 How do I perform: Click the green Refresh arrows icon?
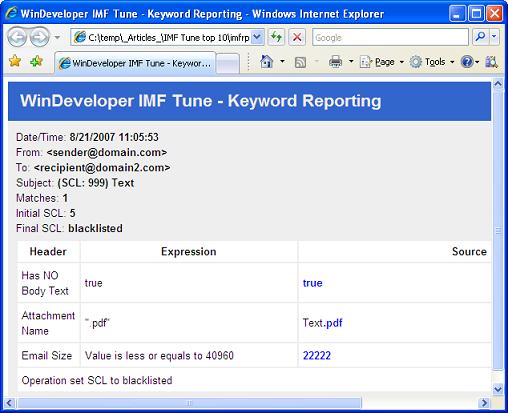pyautogui.click(x=276, y=37)
